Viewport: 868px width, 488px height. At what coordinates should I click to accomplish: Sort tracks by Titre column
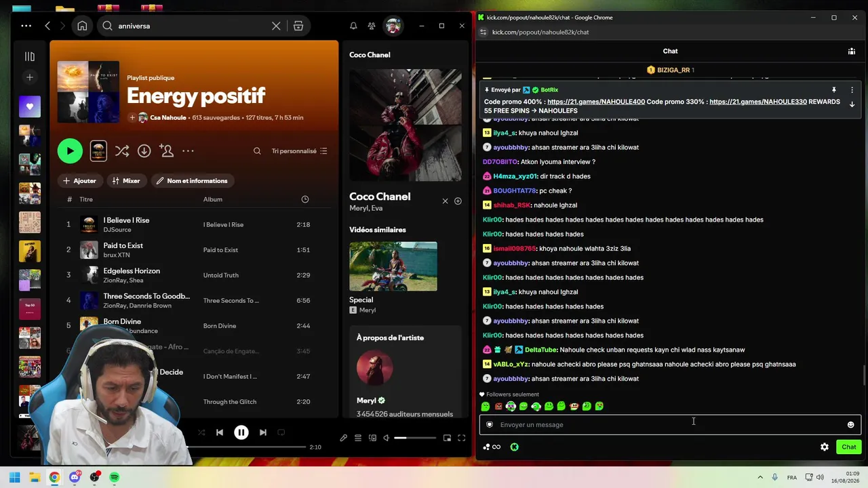86,199
